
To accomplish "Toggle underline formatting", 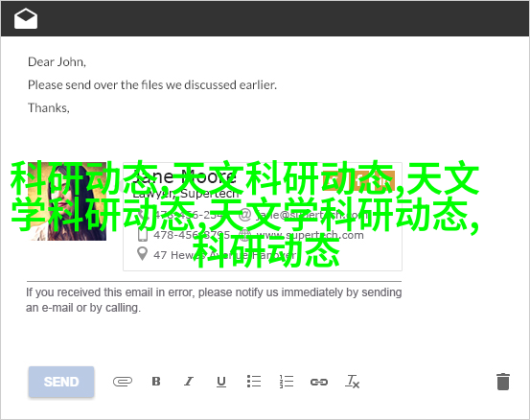I will click(x=221, y=382).
